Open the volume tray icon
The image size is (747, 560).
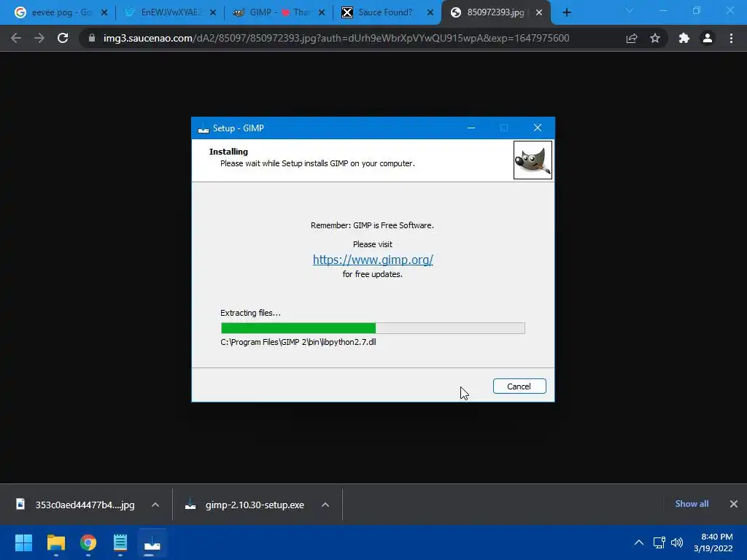[x=677, y=542]
